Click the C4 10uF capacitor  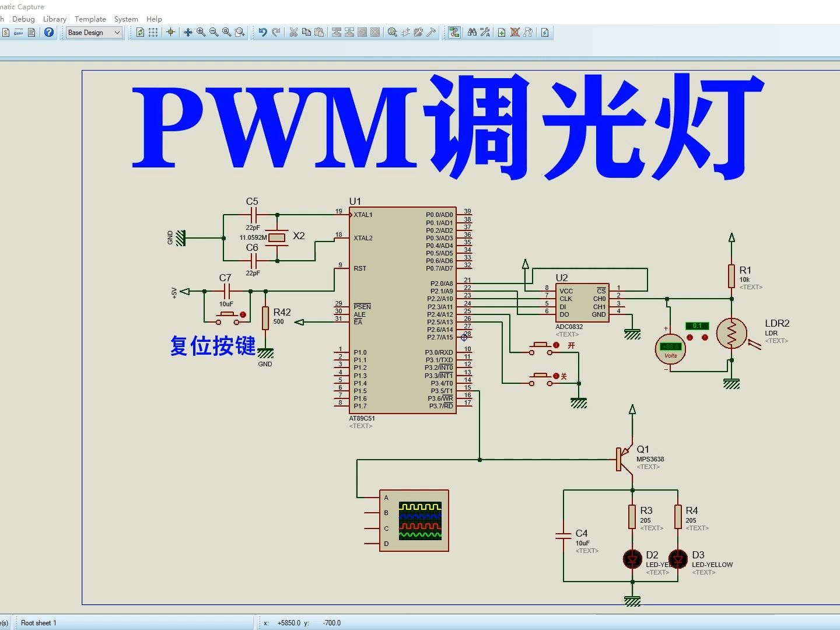(x=563, y=535)
